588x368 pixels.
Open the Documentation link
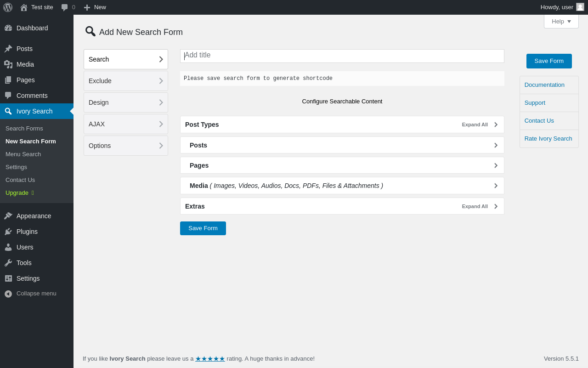coord(544,85)
